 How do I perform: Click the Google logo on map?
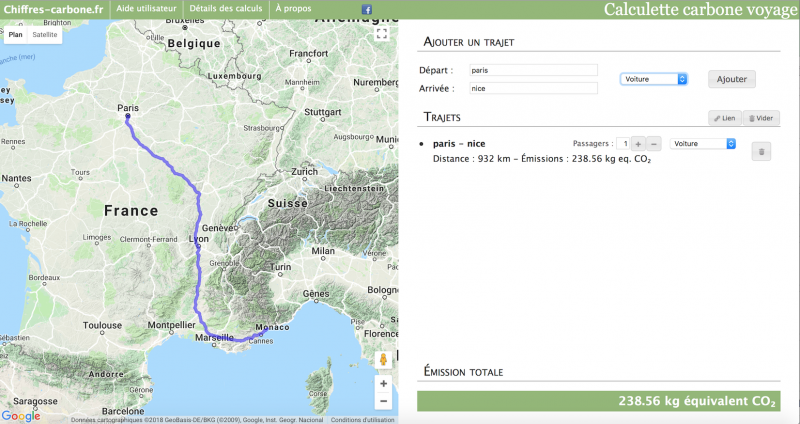[x=21, y=416]
